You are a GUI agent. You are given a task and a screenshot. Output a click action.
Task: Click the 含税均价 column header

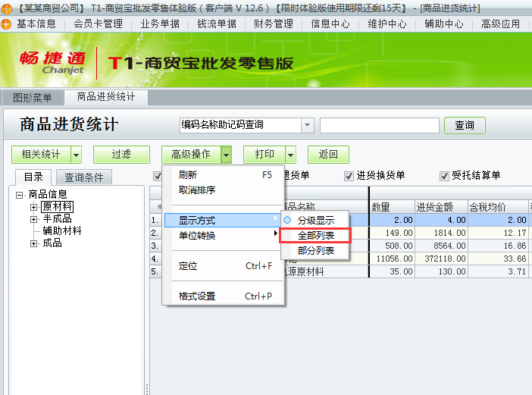tap(498, 207)
